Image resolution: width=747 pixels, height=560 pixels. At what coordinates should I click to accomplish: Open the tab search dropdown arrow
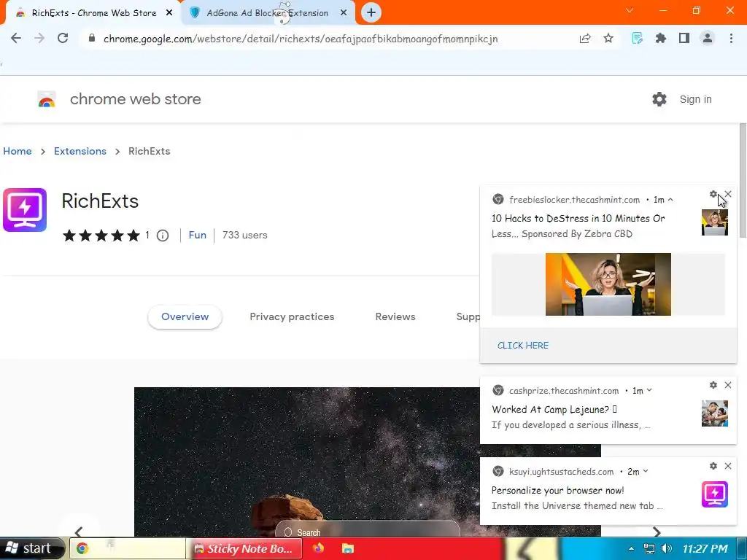[x=630, y=10]
